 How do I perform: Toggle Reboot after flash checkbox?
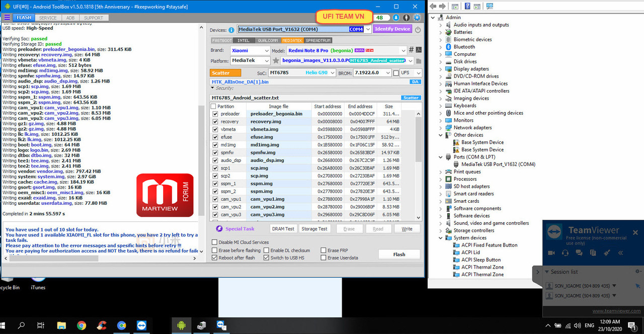tap(215, 258)
